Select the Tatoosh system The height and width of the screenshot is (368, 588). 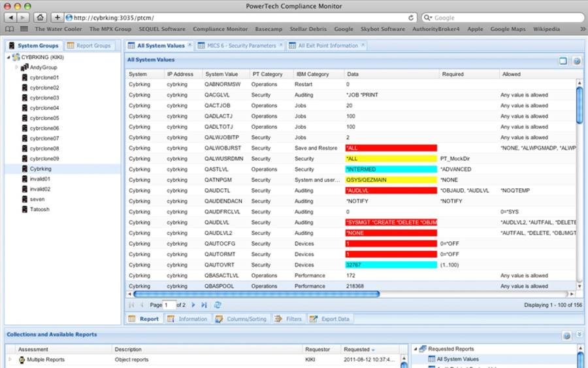[39, 209]
